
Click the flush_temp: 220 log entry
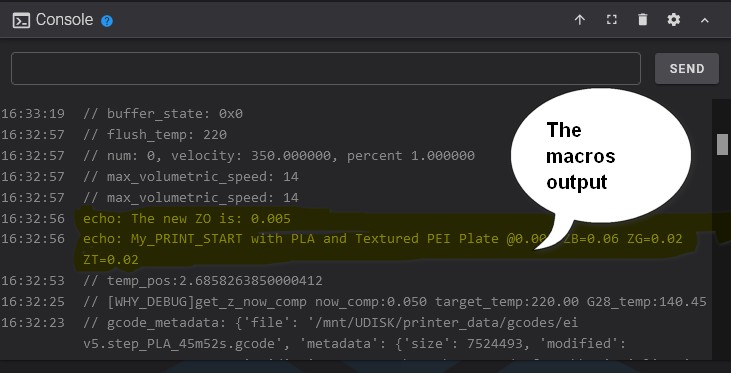pyautogui.click(x=155, y=134)
